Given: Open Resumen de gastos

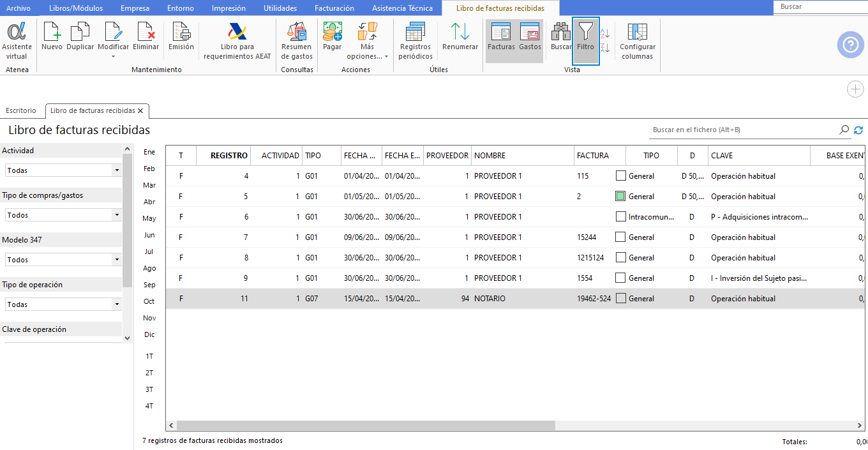Looking at the screenshot, I should click(297, 41).
